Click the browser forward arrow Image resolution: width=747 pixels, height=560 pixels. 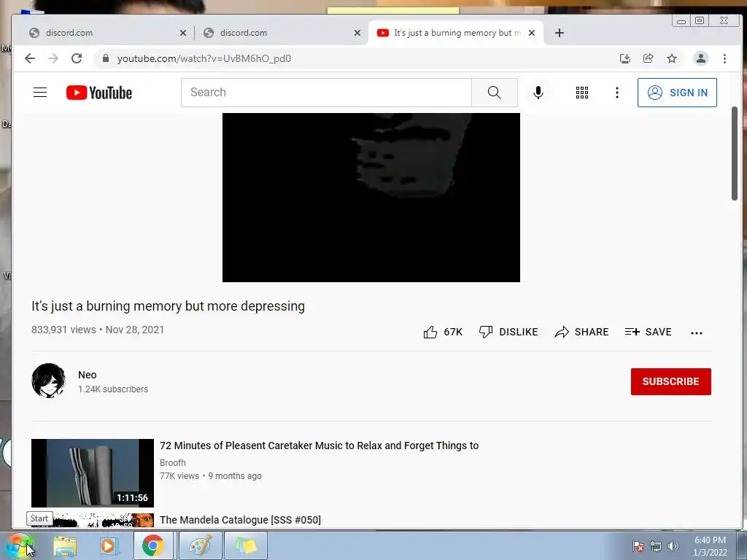coord(53,58)
